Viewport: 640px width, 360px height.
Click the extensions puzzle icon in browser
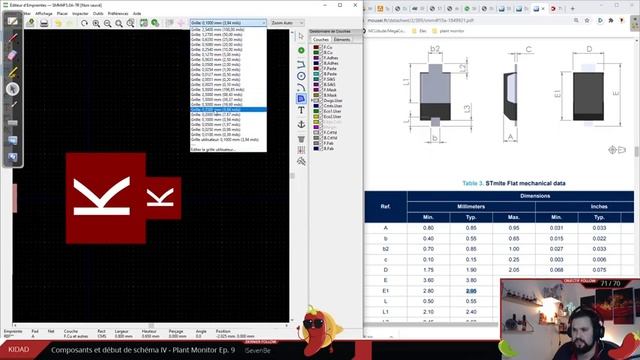[x=611, y=20]
